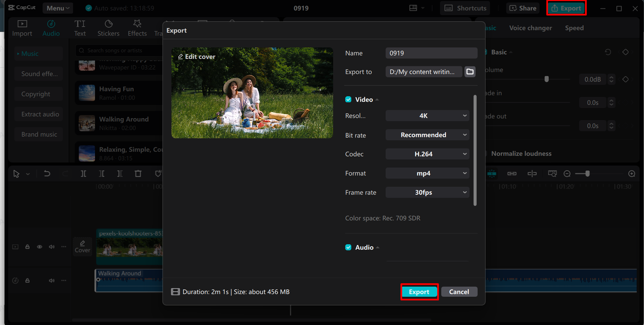Mute the Walking Around audio track speaker
This screenshot has height=325, width=644.
[x=51, y=280]
